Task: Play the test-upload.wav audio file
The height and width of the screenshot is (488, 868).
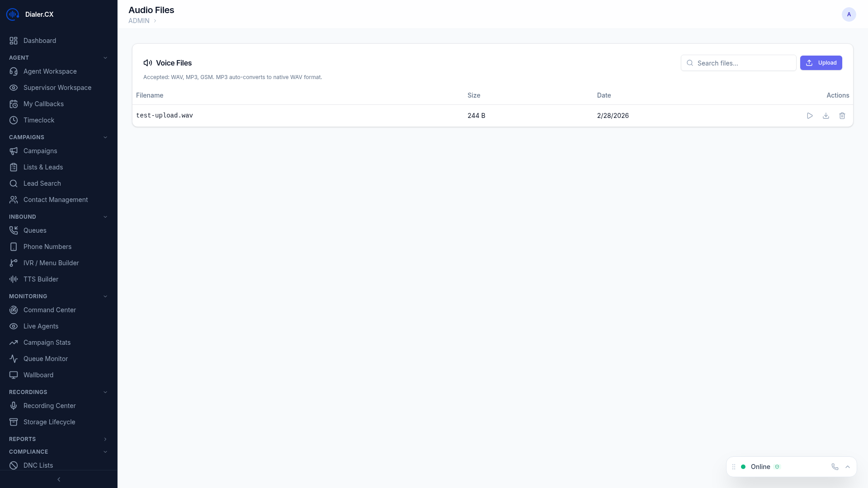Action: 810,116
